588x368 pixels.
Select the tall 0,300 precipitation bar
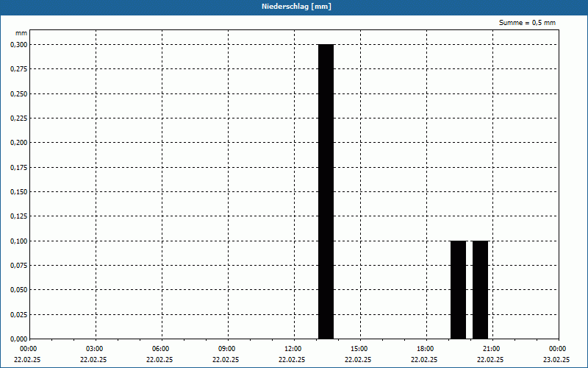(326, 191)
